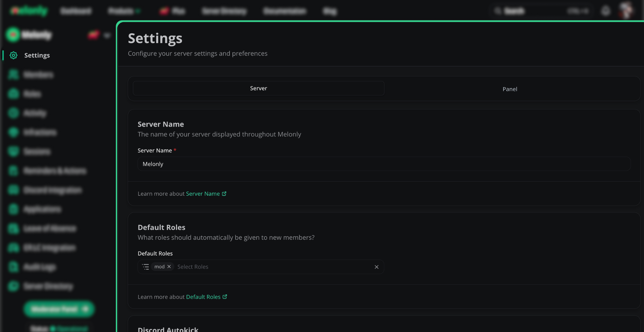Viewport: 644px width, 332px height.
Task: Click the Moderator Panel button
Action: [x=59, y=309]
